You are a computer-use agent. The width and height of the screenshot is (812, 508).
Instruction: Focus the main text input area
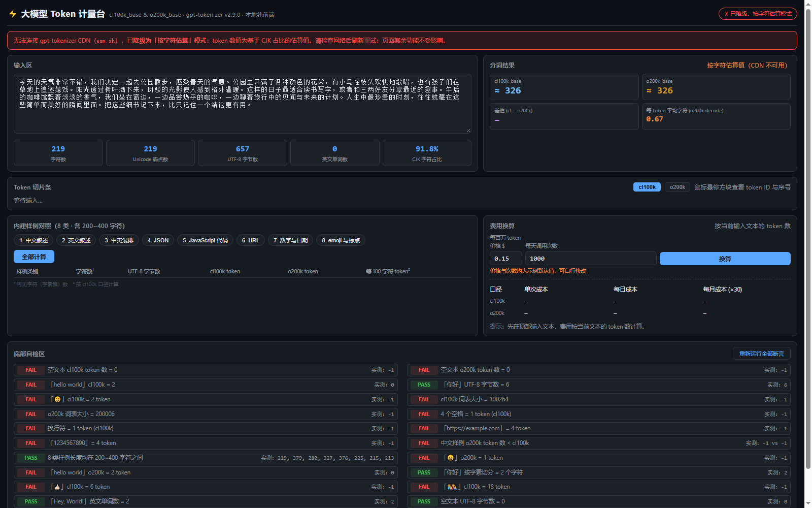tap(243, 104)
